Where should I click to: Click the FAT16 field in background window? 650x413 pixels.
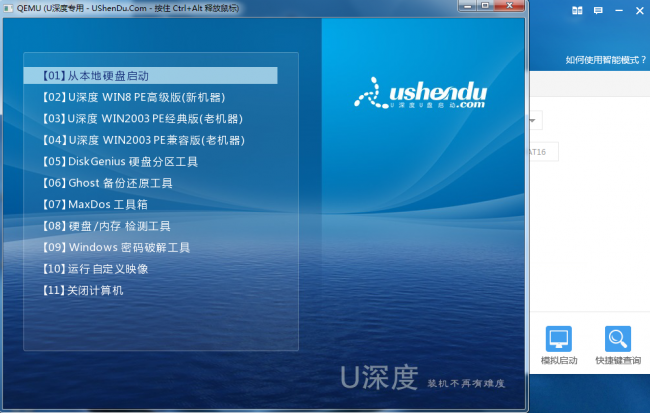pyautogui.click(x=543, y=152)
